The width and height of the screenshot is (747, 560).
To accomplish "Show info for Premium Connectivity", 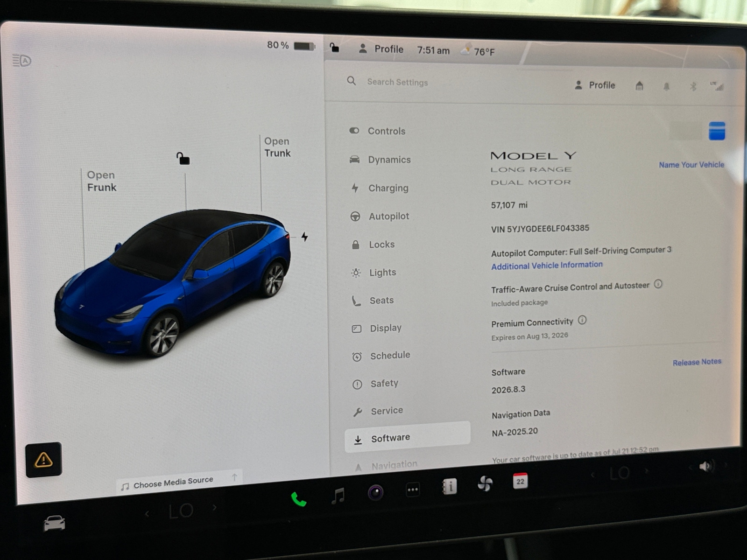I will point(582,320).
